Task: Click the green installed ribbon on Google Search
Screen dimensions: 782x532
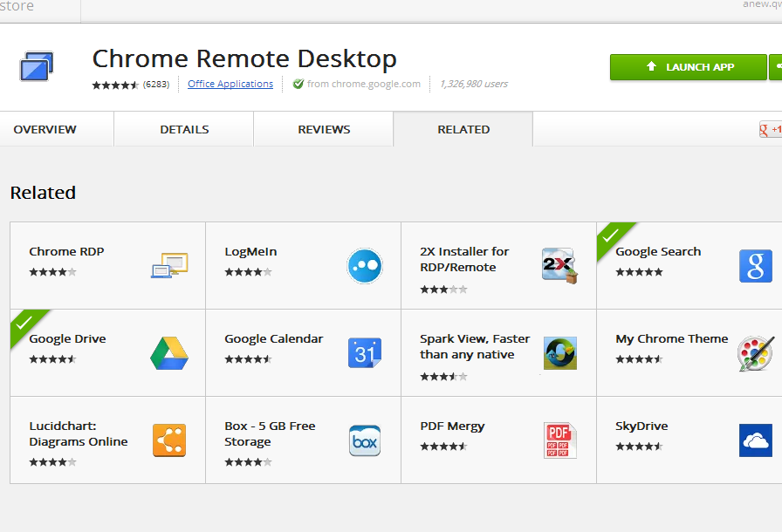Action: coord(612,236)
